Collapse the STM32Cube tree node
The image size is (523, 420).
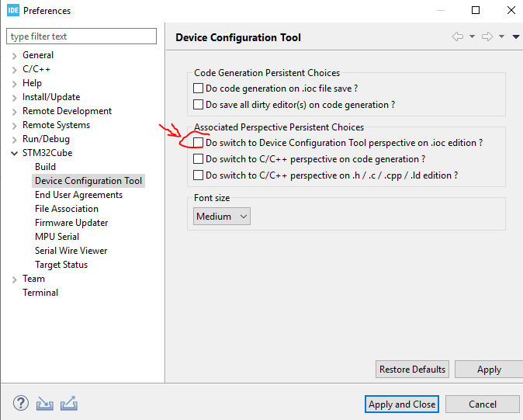(x=14, y=154)
